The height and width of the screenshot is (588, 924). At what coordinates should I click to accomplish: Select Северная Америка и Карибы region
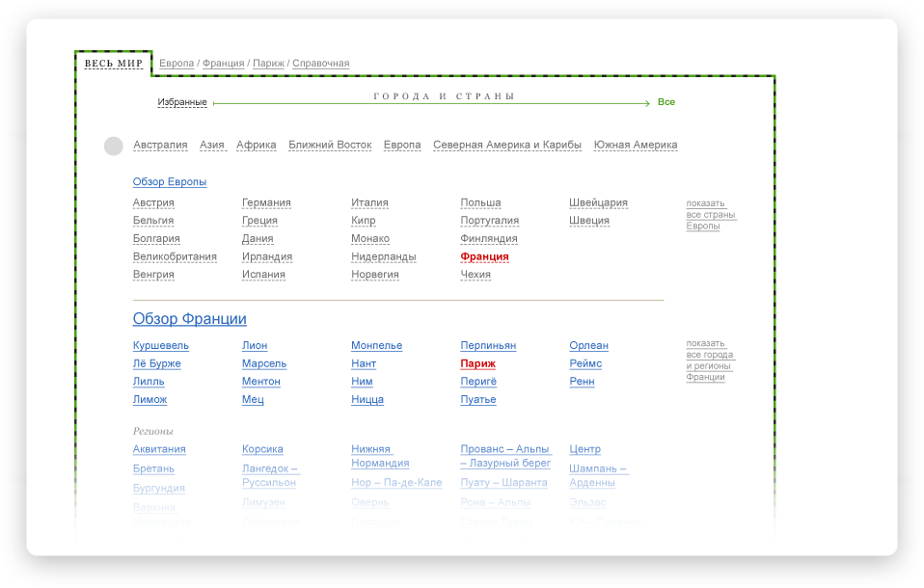coord(507,146)
